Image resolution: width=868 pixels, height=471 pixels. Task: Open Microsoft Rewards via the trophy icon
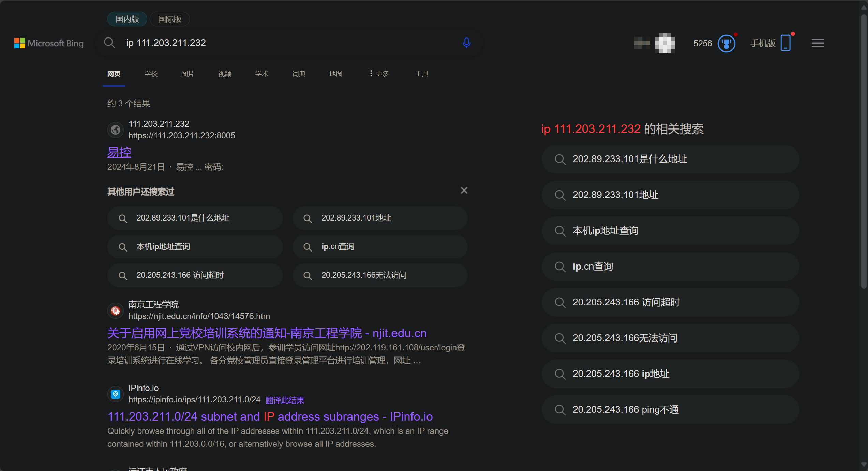pos(727,43)
